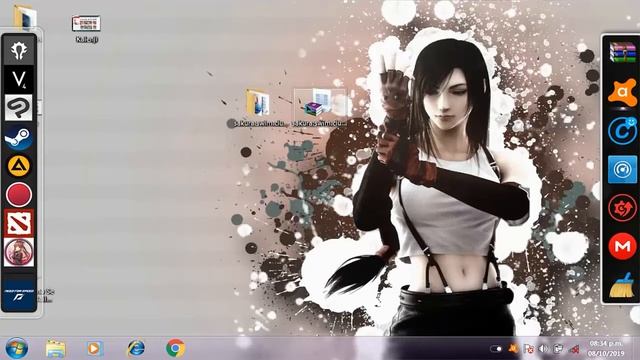Viewport: 640px width, 360px height.
Task: Open the clock showing 08:34 p.m.
Action: (x=606, y=344)
